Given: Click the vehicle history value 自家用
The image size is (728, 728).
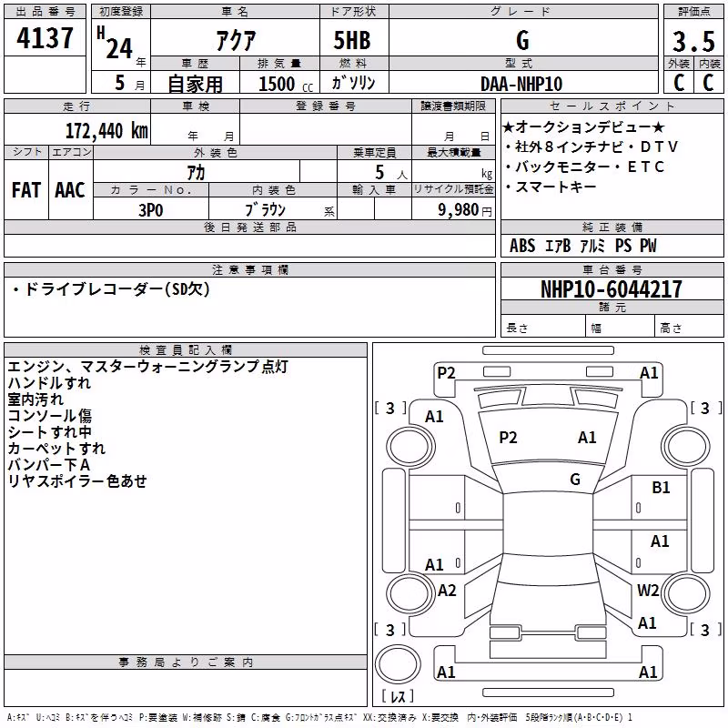Looking at the screenshot, I should tap(195, 84).
